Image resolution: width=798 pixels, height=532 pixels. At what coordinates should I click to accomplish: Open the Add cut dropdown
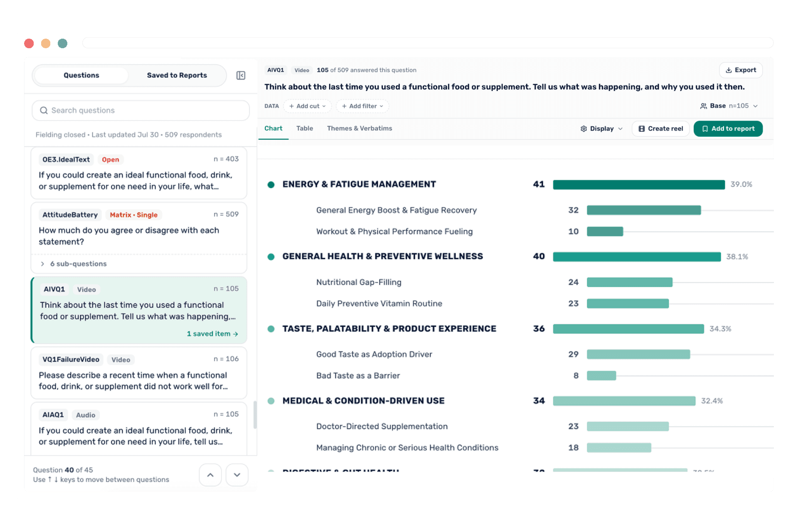[308, 106]
